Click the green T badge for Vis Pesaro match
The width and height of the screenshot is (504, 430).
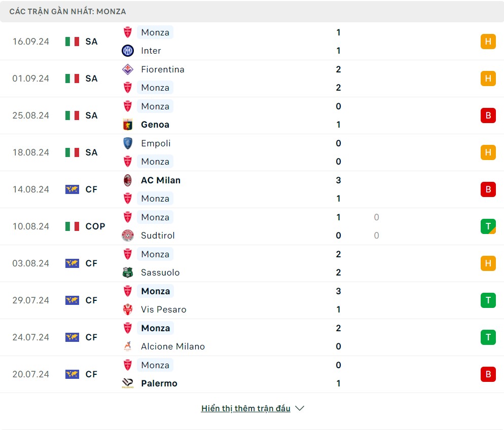(488, 300)
